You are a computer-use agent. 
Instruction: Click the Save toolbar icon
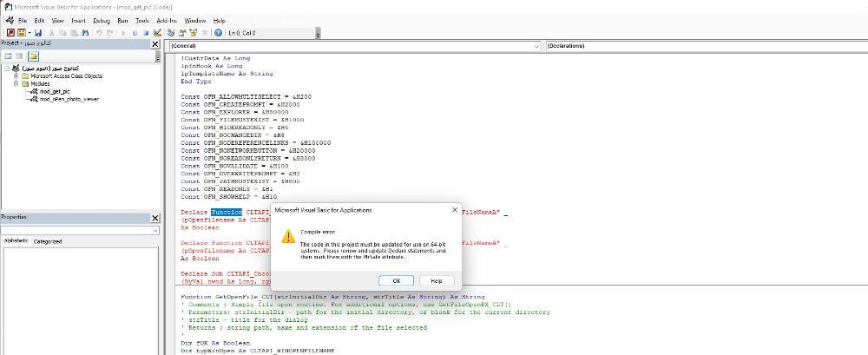pos(38,33)
